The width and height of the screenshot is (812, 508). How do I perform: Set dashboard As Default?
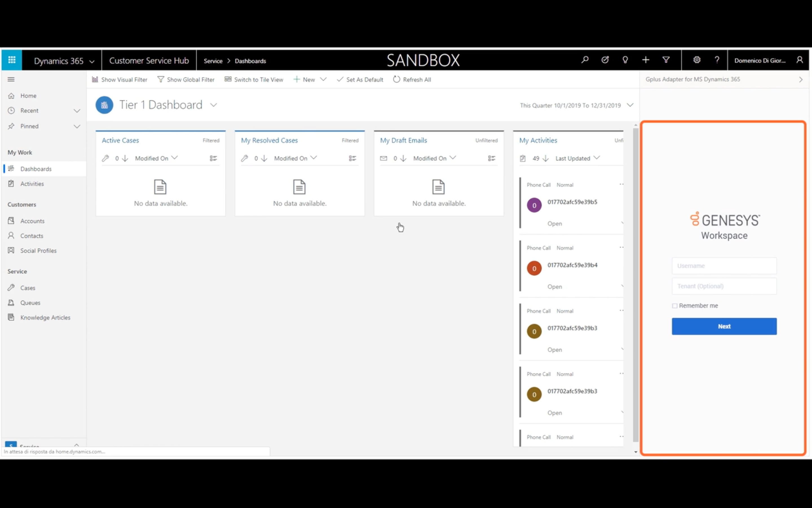click(360, 80)
